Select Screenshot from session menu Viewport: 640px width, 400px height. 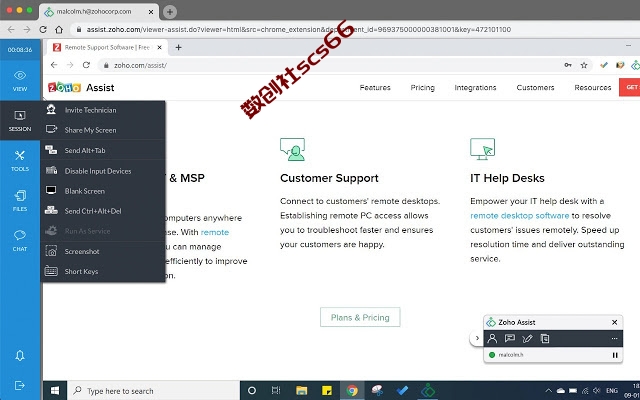coord(103,251)
